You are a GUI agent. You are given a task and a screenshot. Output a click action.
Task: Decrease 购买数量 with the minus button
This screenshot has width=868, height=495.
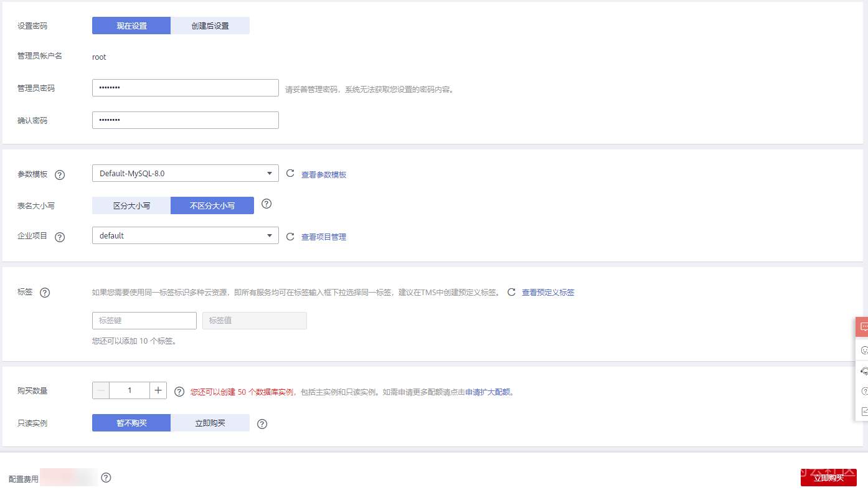pos(101,390)
